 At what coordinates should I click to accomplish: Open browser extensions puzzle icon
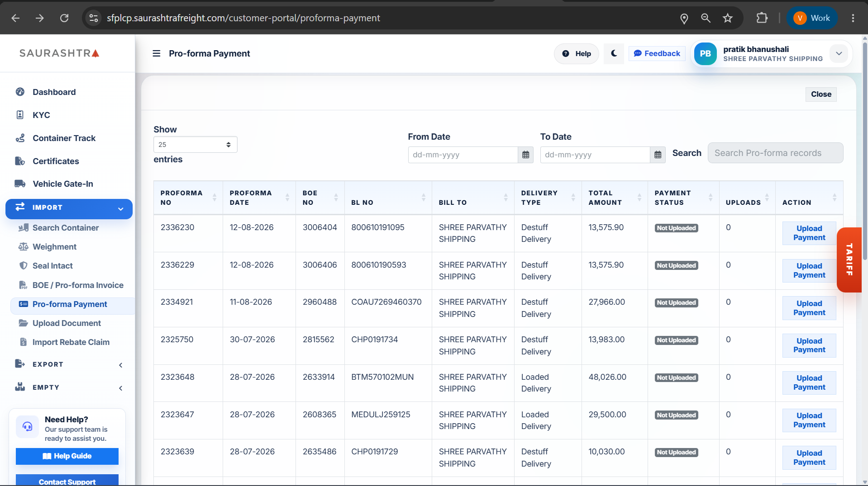pos(762,18)
